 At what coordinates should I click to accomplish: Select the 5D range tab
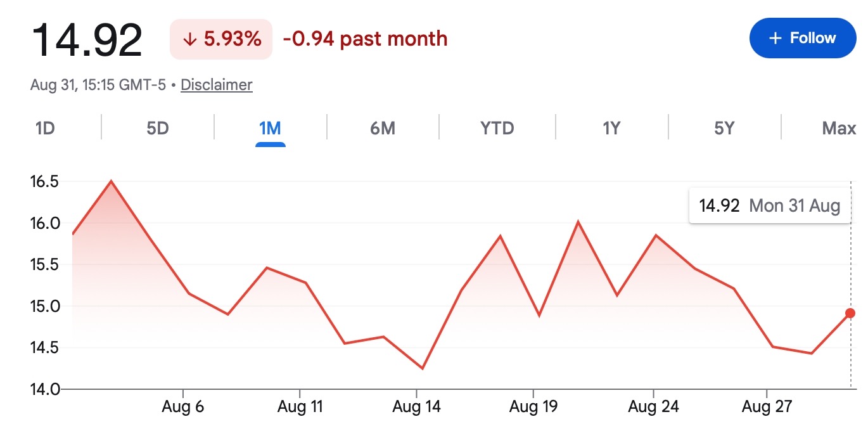click(x=158, y=129)
